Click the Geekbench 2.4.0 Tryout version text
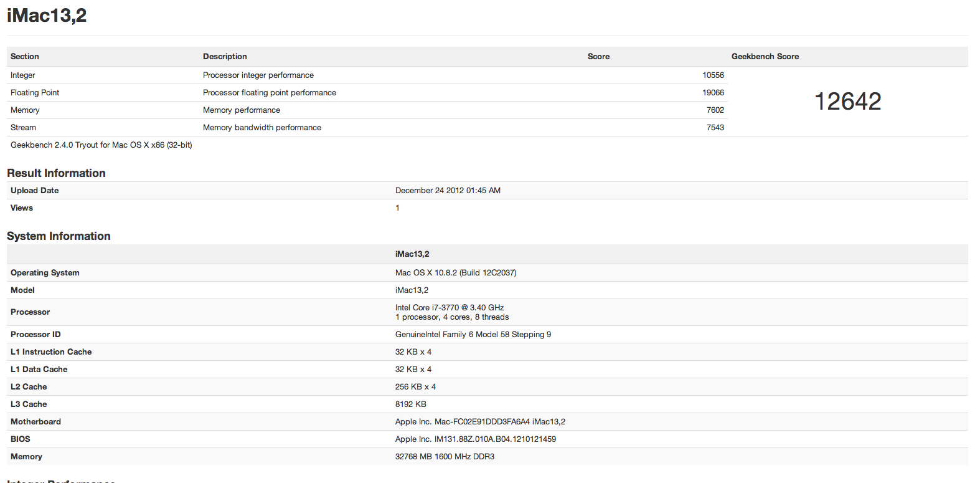980x483 pixels. click(101, 145)
